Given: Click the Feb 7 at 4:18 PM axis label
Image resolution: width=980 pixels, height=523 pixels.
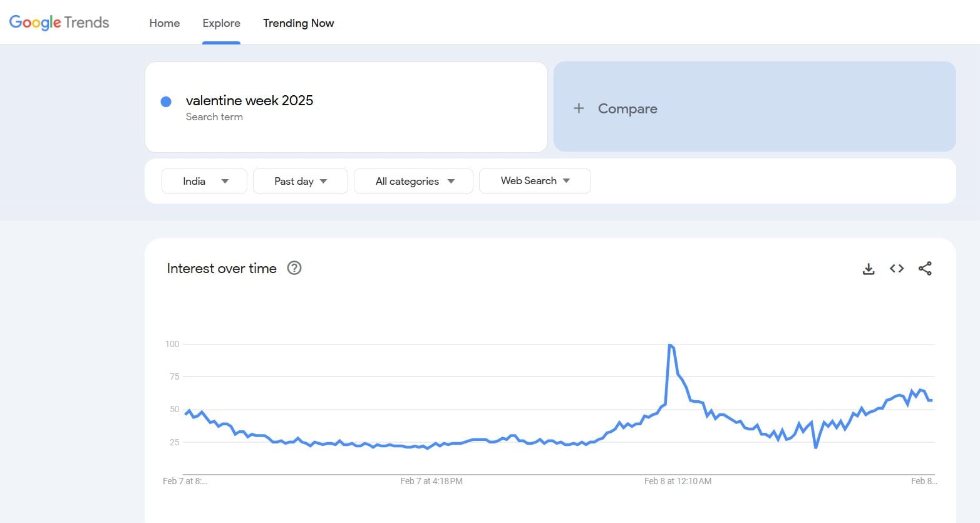Looking at the screenshot, I should click(431, 481).
